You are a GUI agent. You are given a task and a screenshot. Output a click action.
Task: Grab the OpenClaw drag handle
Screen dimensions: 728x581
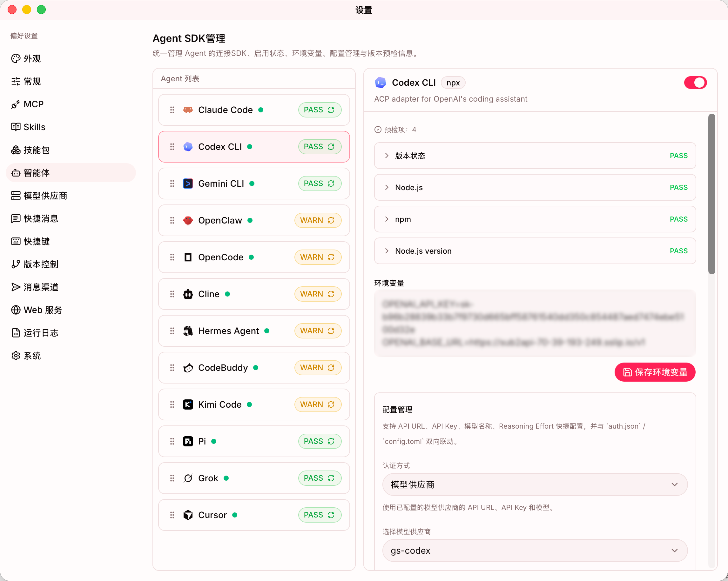tap(172, 220)
